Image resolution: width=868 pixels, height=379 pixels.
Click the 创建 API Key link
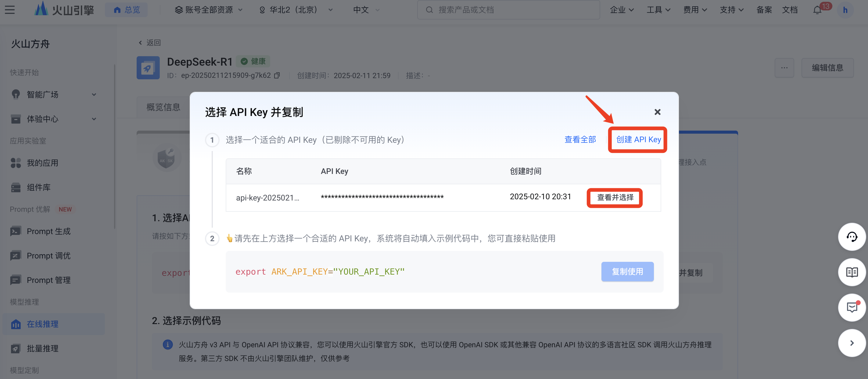coord(638,139)
